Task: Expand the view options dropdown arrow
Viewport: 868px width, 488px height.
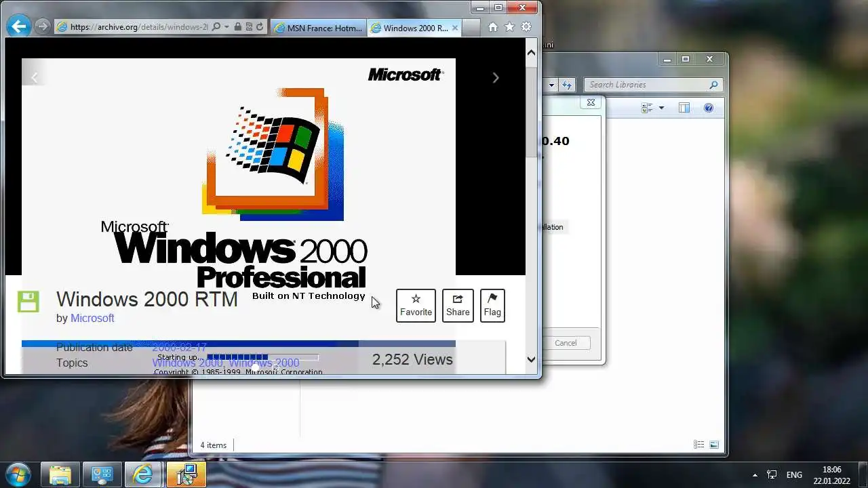Action: click(661, 108)
